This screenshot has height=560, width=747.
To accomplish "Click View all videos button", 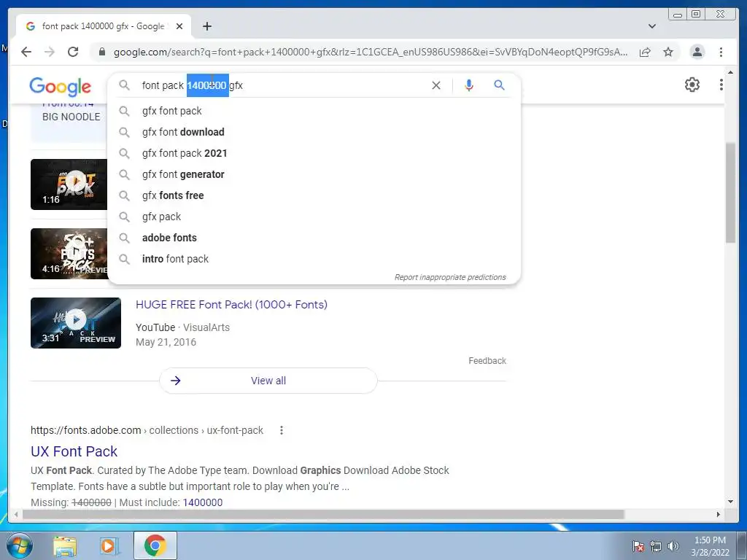I will click(268, 381).
